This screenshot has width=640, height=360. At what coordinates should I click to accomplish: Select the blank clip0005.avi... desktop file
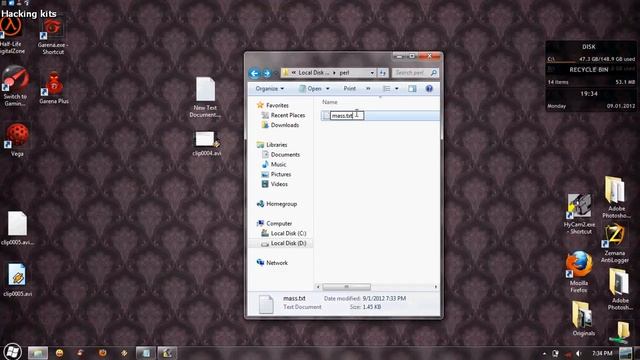click(x=18, y=228)
